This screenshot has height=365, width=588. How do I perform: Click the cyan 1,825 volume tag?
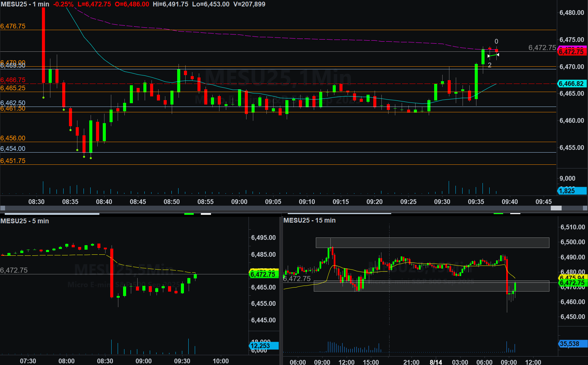(x=571, y=191)
